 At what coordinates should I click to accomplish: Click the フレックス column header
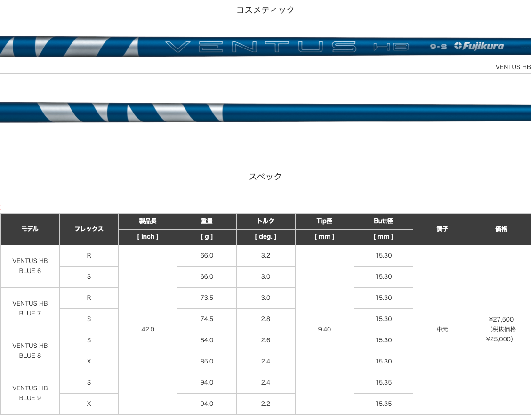pos(88,229)
